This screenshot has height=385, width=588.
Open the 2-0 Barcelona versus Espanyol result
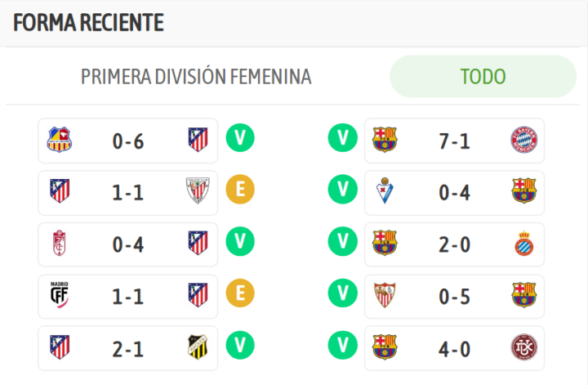(x=454, y=244)
